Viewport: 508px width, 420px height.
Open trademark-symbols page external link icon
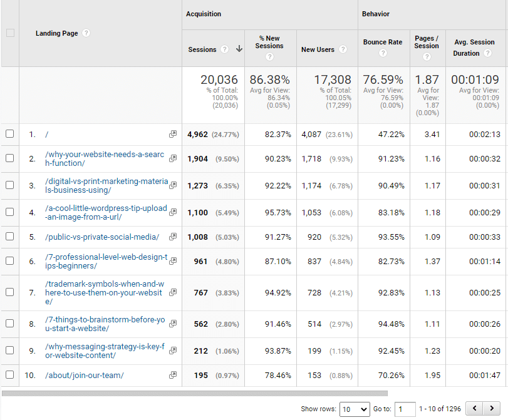click(173, 292)
